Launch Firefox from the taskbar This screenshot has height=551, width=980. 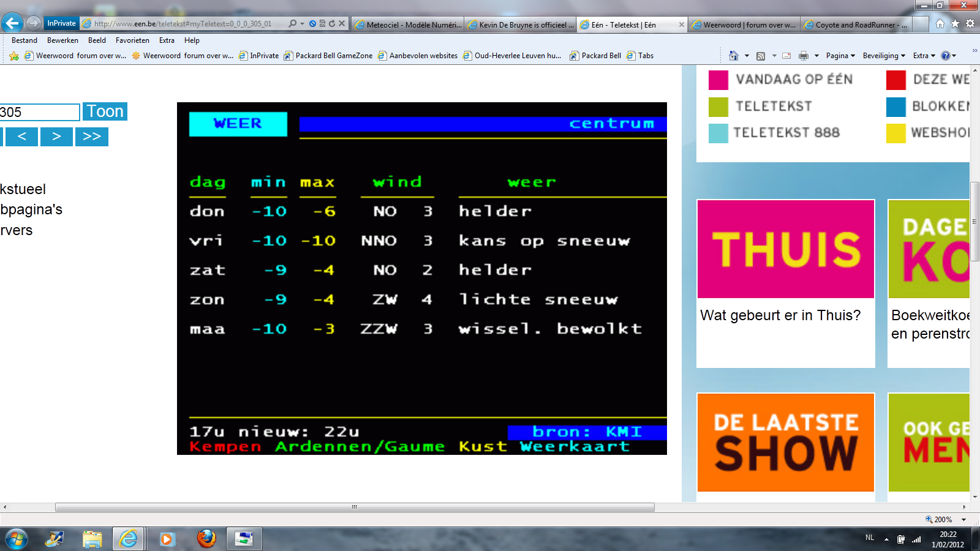(x=206, y=539)
